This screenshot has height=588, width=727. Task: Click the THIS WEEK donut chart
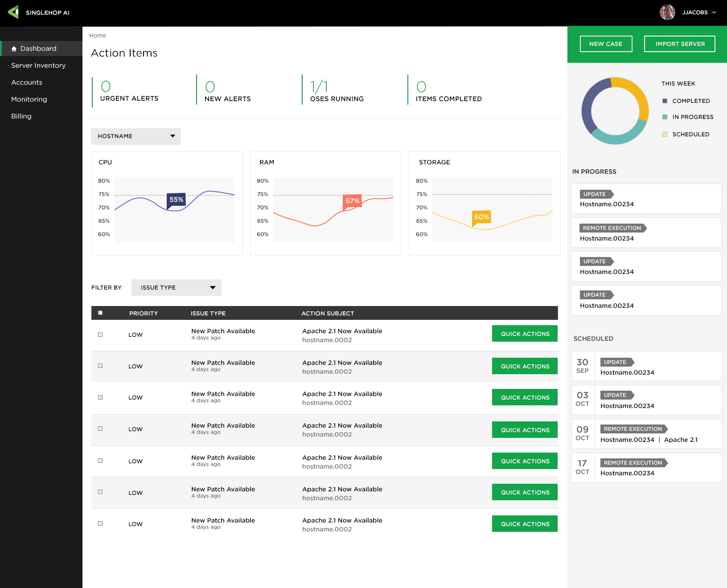pos(615,110)
